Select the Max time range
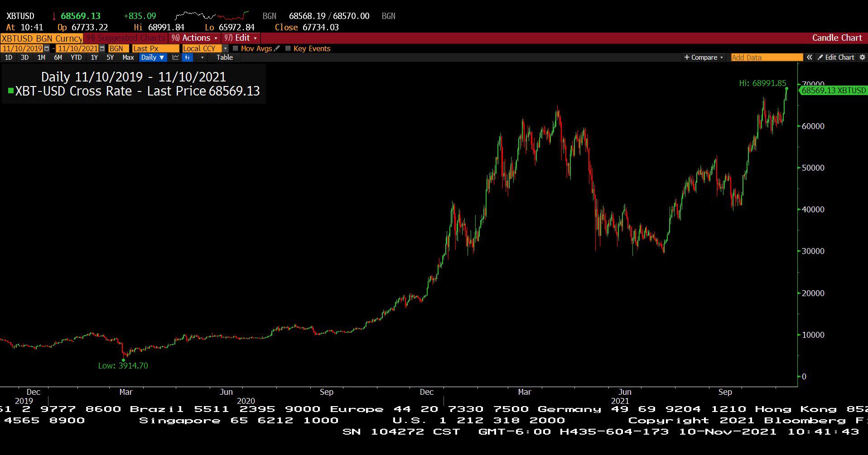The image size is (868, 455). pos(128,57)
